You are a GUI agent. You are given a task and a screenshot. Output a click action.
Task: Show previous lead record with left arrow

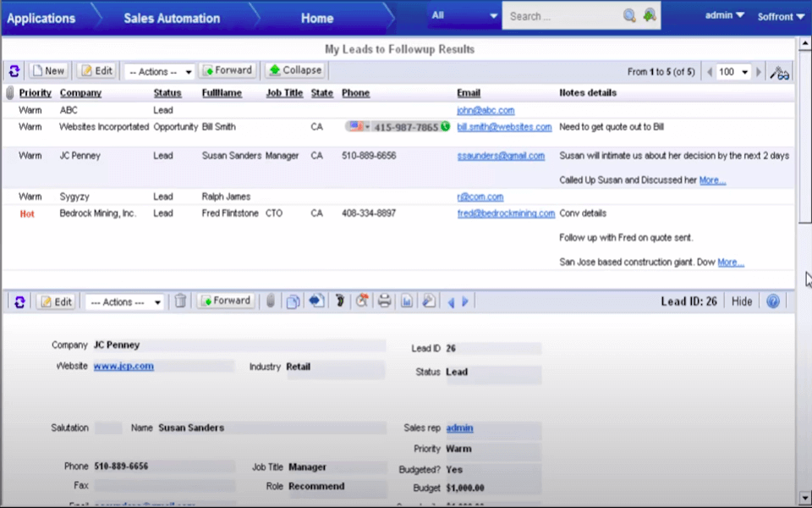[451, 302]
